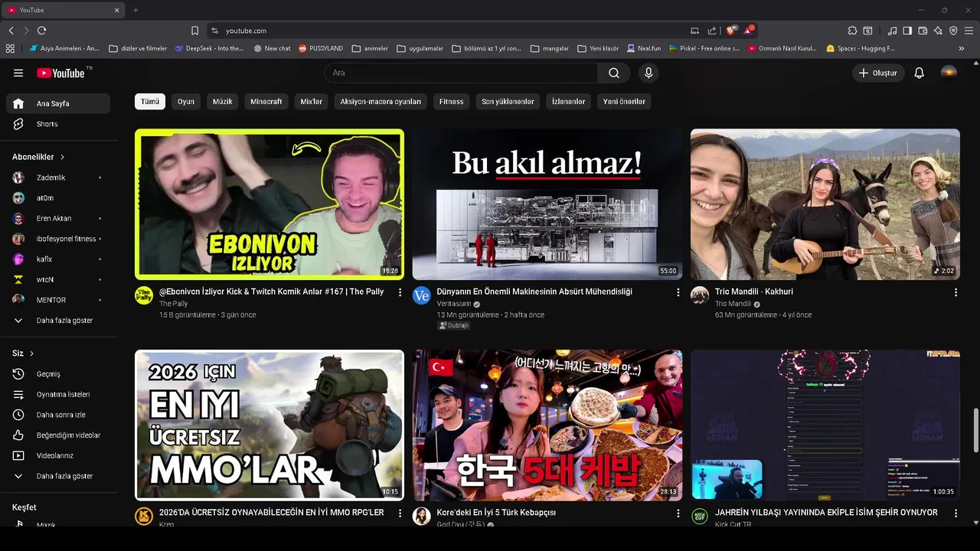The width and height of the screenshot is (980, 551).
Task: Select the Tümü filter chip
Action: [x=150, y=101]
